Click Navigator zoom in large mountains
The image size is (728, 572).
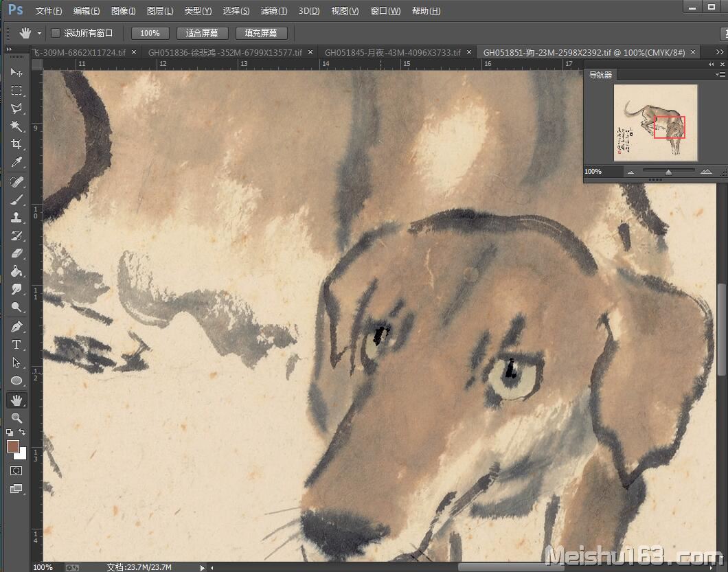point(706,172)
